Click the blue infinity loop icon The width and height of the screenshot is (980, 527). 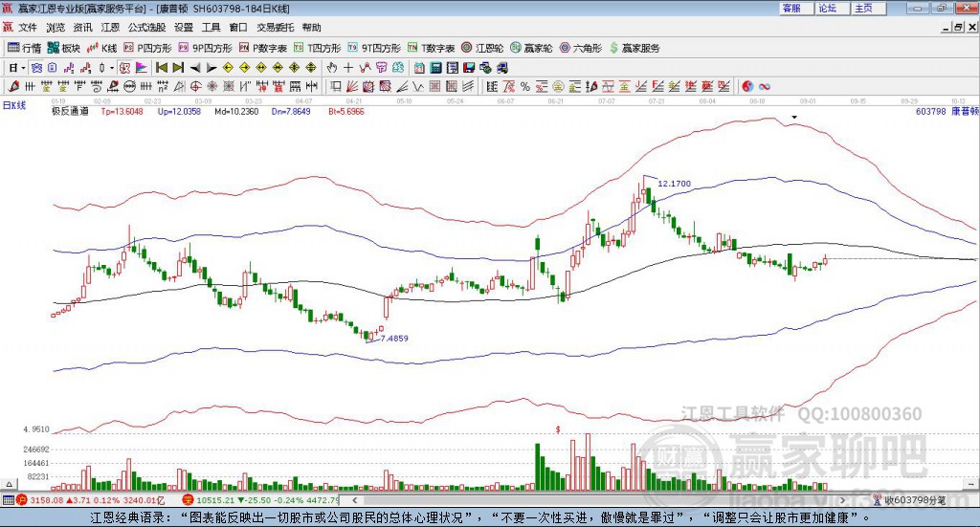(764, 86)
